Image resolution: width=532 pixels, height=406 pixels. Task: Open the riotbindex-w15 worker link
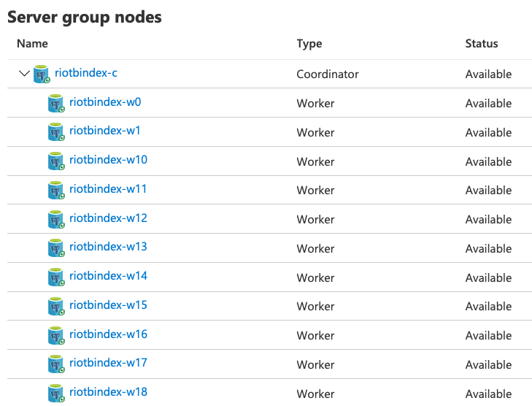pyautogui.click(x=108, y=304)
